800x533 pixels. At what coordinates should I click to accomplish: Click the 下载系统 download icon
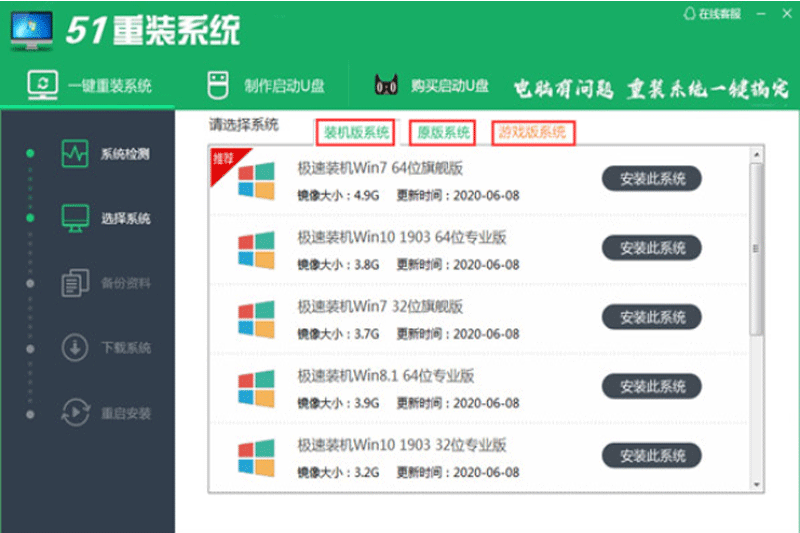pos(75,348)
